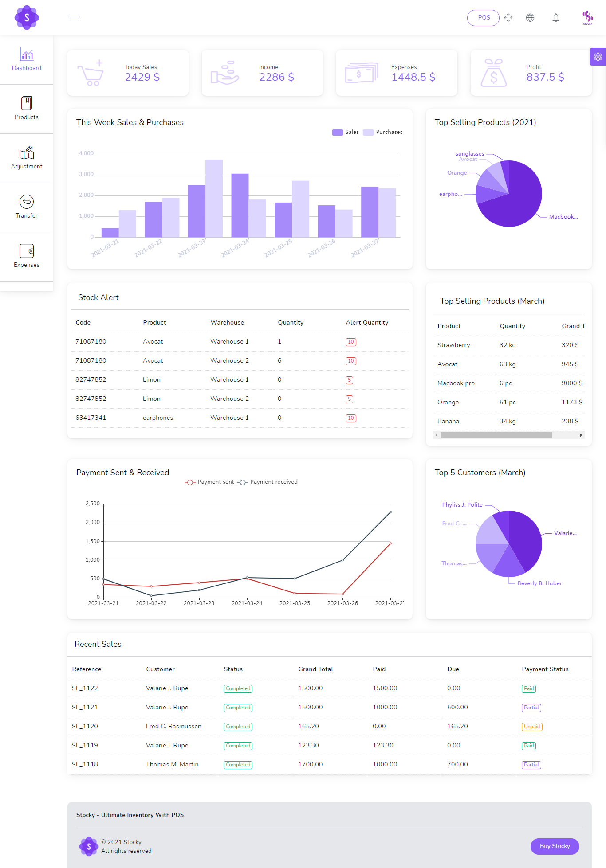Open the user profile avatar
606x868 pixels.
[x=588, y=18]
